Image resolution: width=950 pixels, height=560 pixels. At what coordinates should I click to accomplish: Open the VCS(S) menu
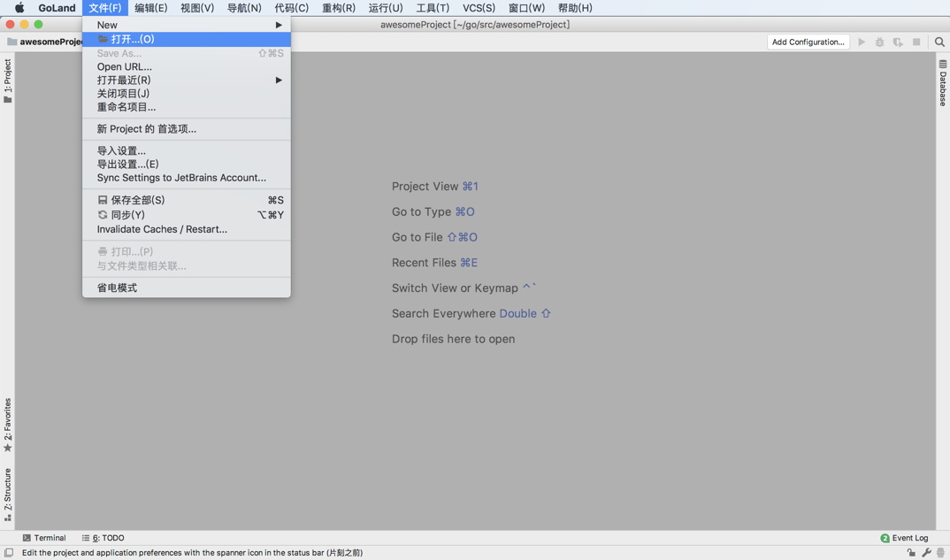point(479,8)
